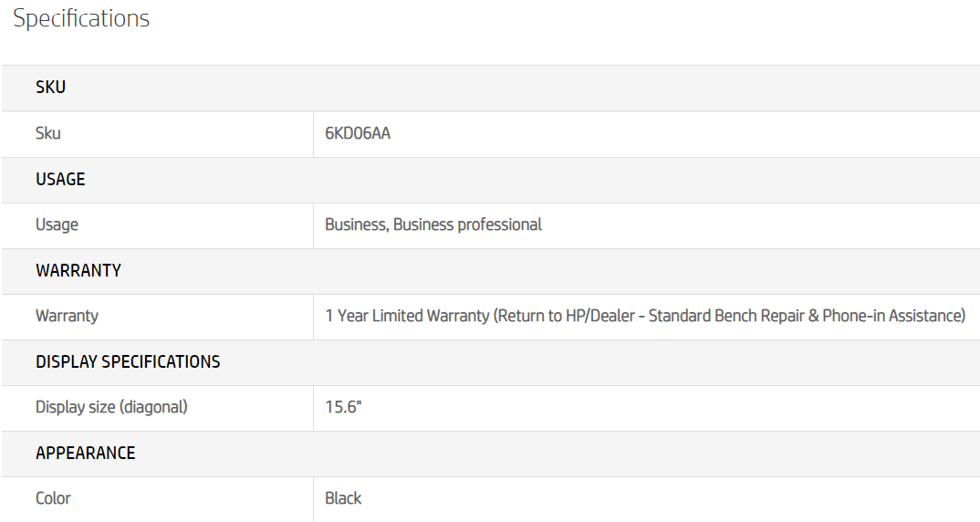This screenshot has height=522, width=980.
Task: Click the Sku row label
Action: tap(48, 133)
